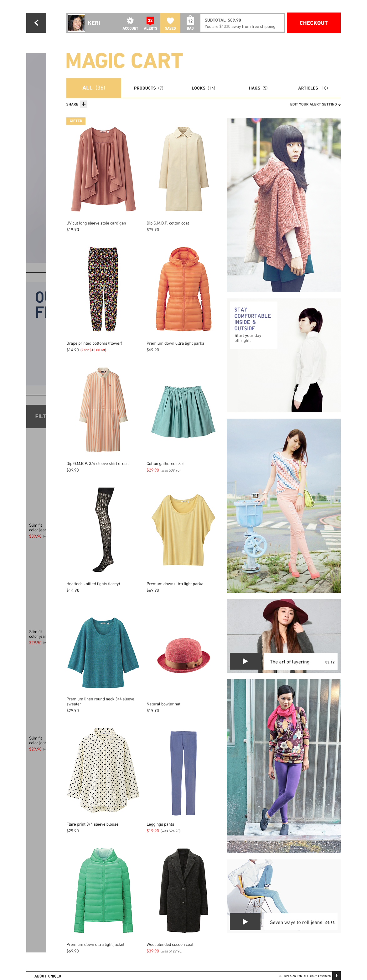Open the Natural bowler hat product image
Image resolution: width=367 pixels, height=980 pixels.
point(183,655)
